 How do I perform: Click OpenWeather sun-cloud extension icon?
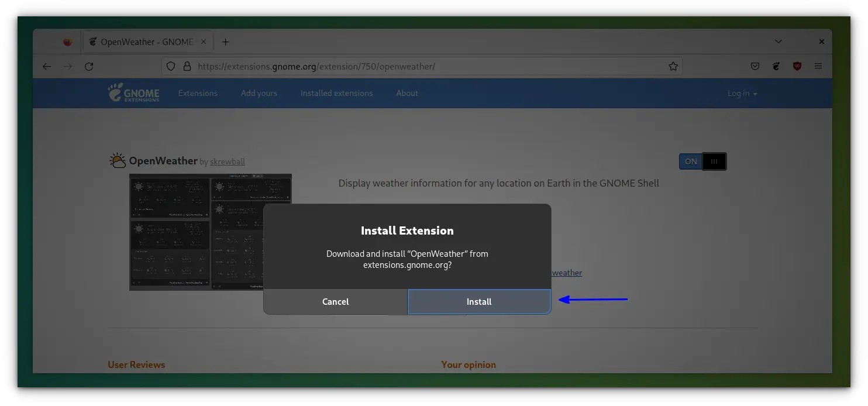pos(118,161)
